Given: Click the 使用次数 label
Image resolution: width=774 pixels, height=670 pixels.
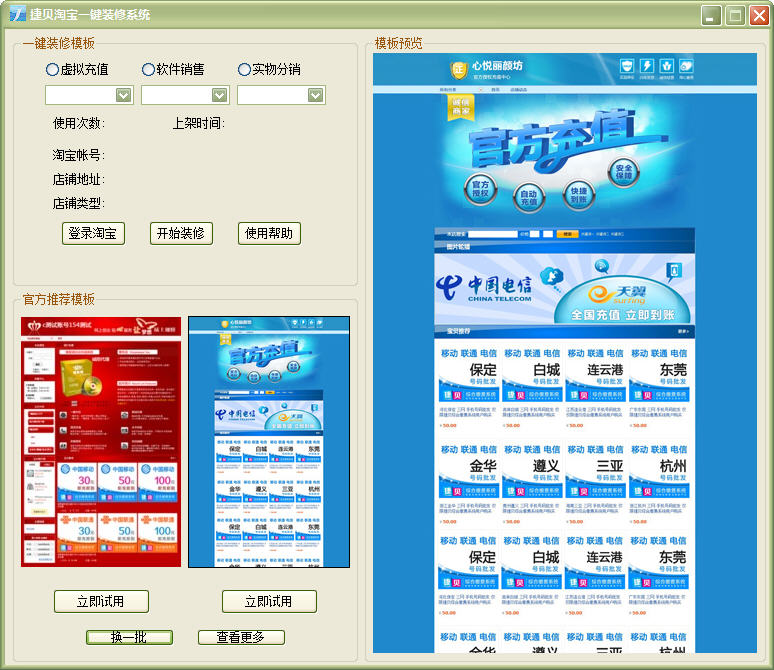Looking at the screenshot, I should 79,123.
